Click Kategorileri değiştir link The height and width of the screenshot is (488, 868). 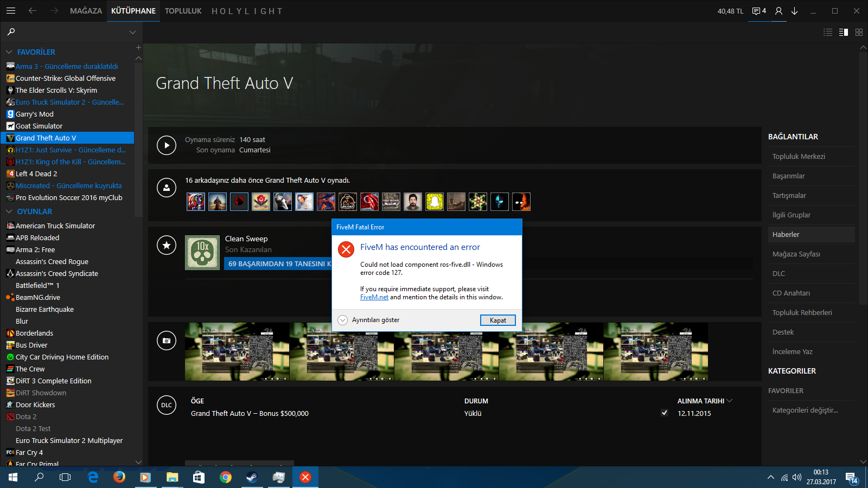click(x=805, y=410)
